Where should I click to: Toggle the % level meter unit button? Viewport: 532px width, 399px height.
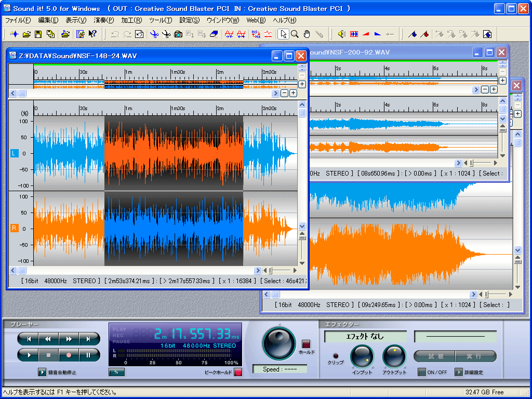(116, 372)
